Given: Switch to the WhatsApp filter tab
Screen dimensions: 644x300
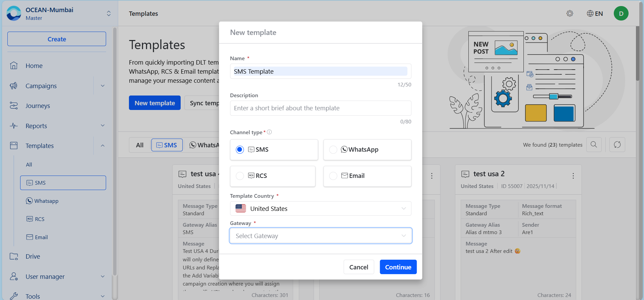Looking at the screenshot, I should 204,145.
